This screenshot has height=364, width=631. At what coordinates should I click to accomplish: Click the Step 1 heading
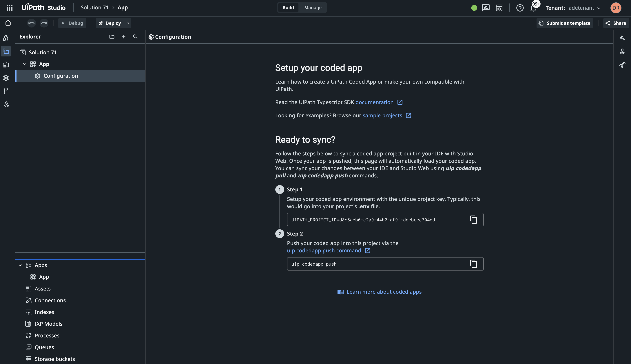coord(295,190)
